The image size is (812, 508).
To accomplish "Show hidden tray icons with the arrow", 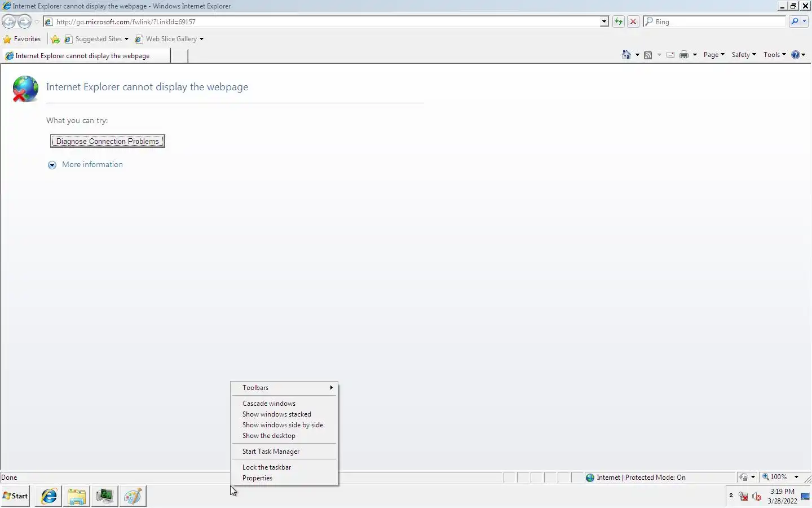I will point(731,496).
